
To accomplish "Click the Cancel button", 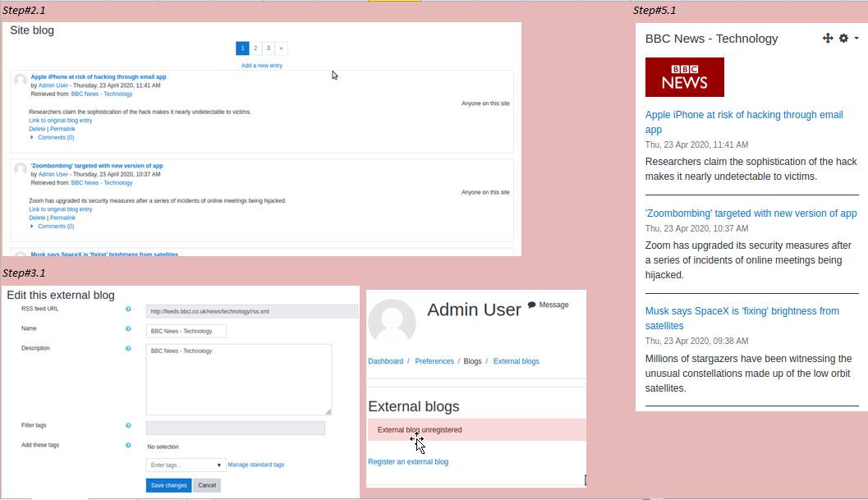I will point(207,485).
